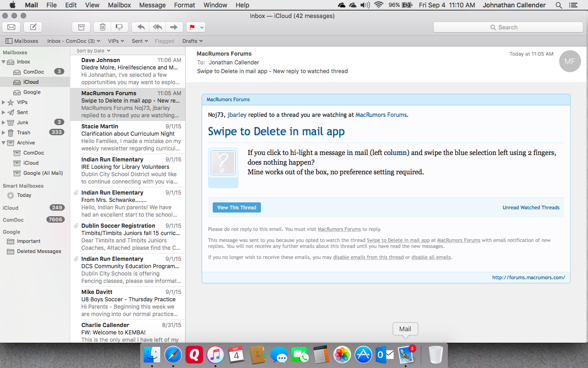
Task: Open Calendar from the Dock
Action: coord(236,355)
